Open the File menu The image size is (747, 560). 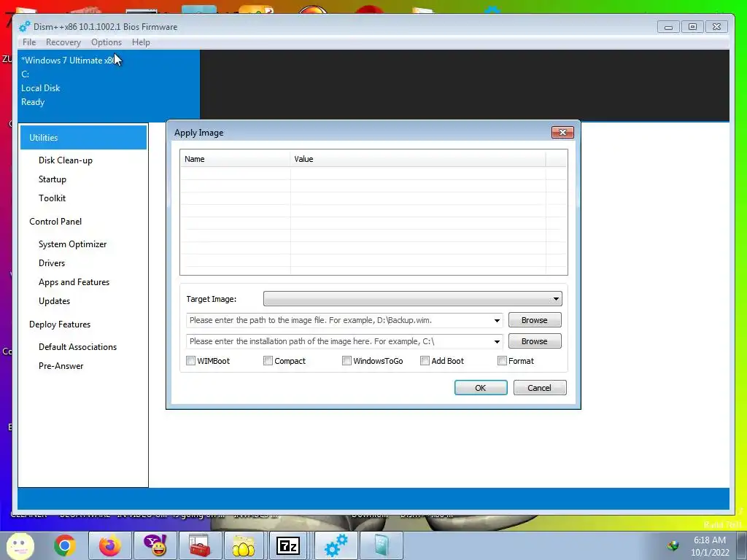(x=29, y=42)
